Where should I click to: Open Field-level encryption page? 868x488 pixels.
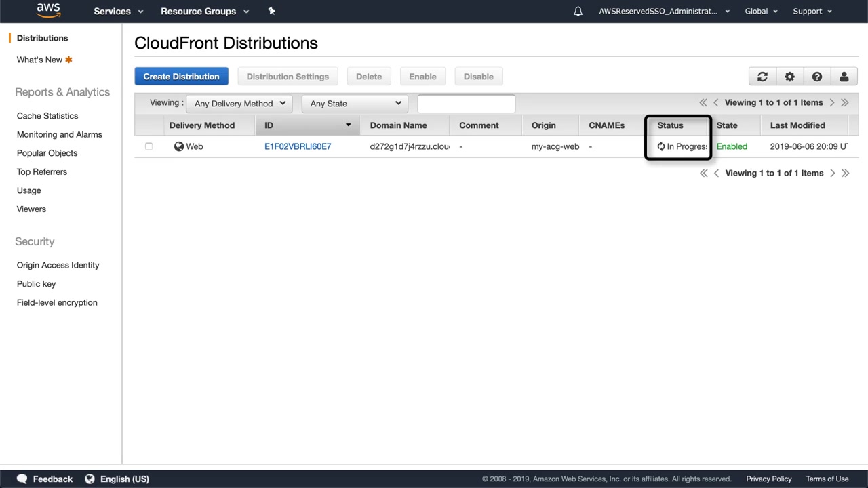pos(57,302)
